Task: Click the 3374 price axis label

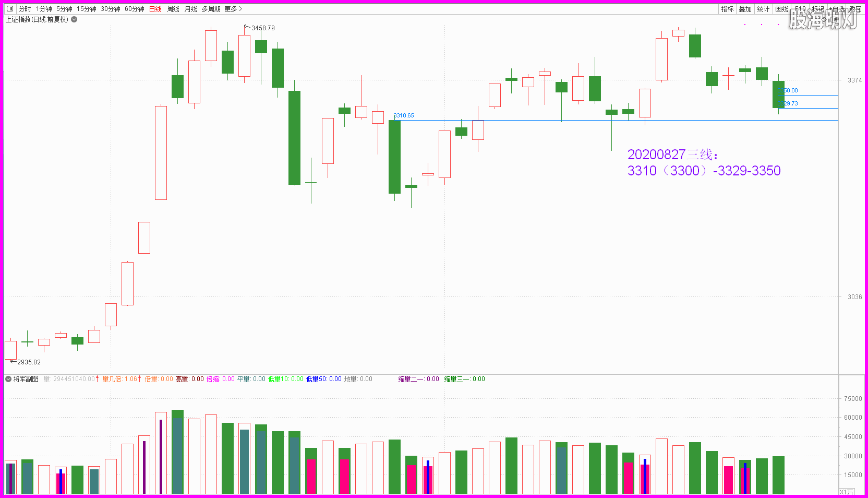Action: click(x=854, y=80)
